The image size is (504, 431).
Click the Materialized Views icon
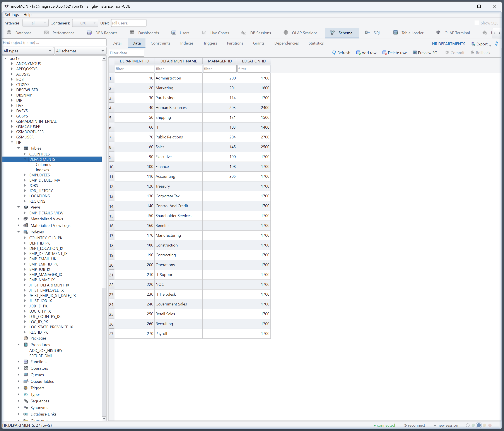(26, 219)
